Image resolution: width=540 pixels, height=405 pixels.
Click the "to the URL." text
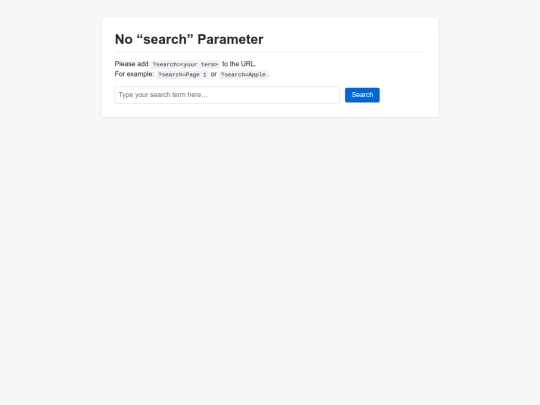tap(239, 64)
